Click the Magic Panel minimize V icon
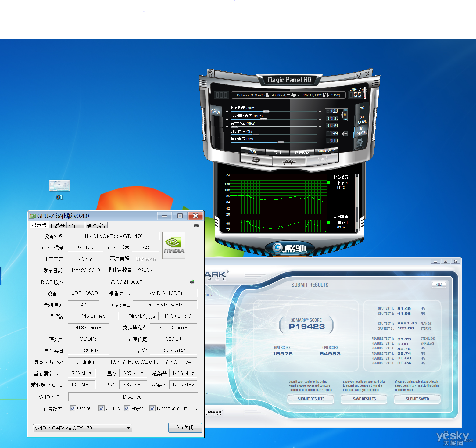 (359, 75)
